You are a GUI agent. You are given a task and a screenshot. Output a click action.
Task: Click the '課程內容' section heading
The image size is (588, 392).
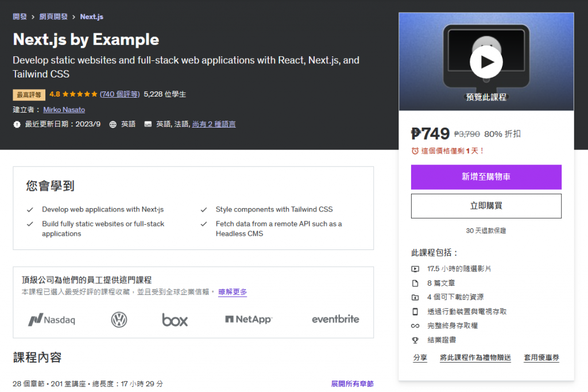pyautogui.click(x=37, y=358)
